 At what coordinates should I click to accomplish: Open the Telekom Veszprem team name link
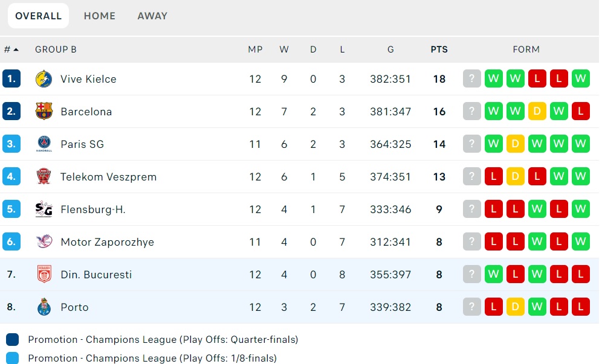point(108,177)
